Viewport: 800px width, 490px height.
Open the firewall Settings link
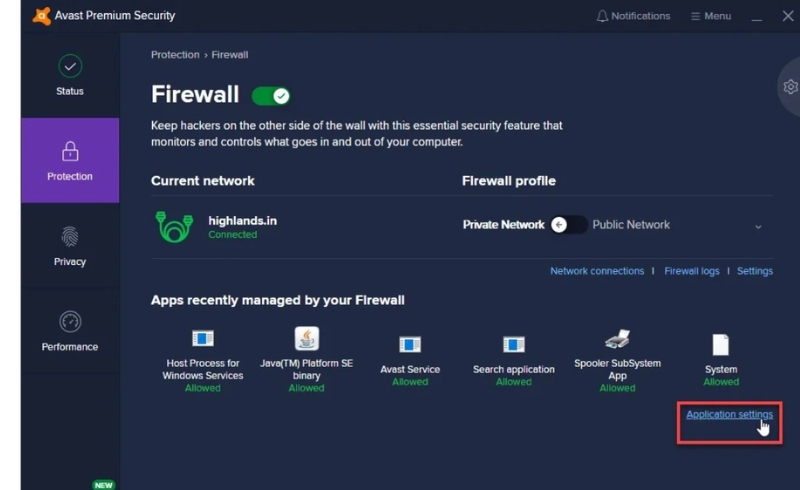click(x=755, y=271)
